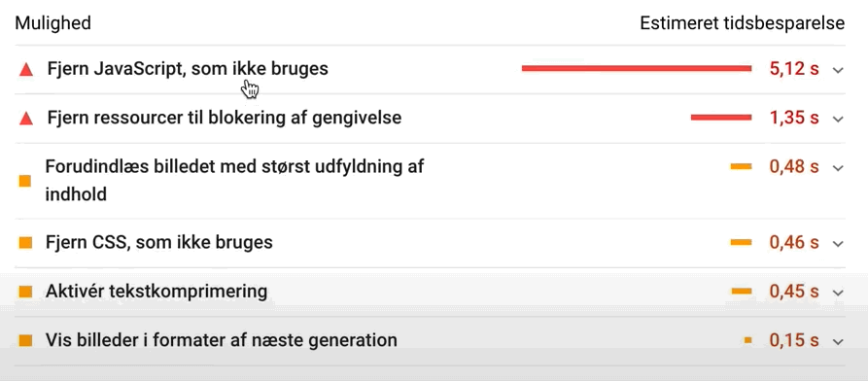
Task: Click the long red 5,12 s savings bar
Action: 637,69
